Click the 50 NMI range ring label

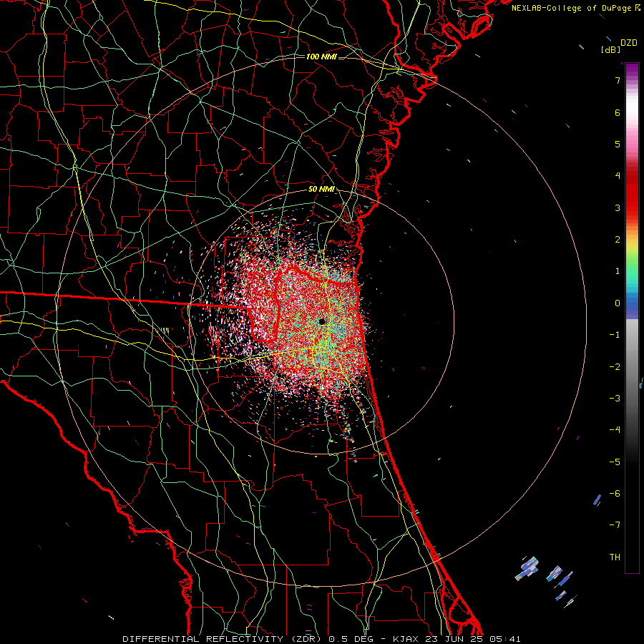pos(321,190)
